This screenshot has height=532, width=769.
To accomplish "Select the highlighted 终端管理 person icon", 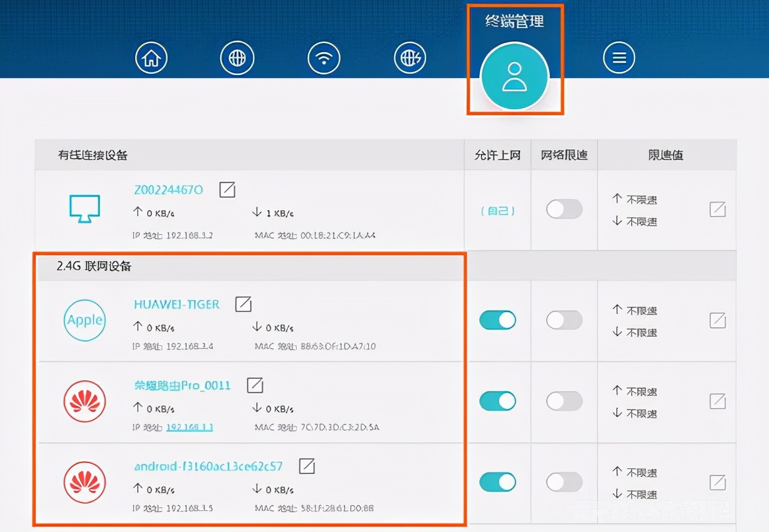I will click(x=514, y=76).
